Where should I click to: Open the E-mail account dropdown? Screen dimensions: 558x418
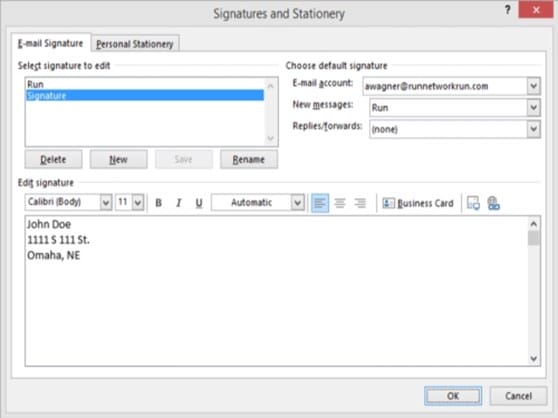(x=533, y=86)
